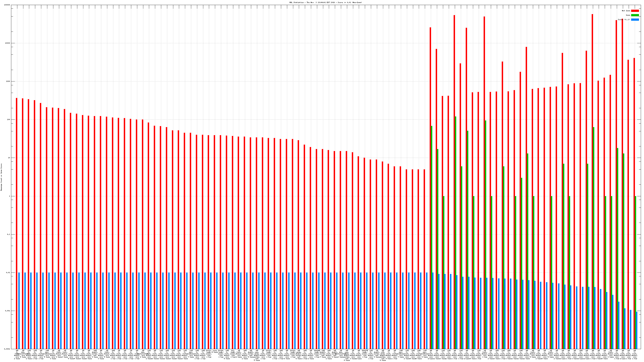The width and height of the screenshot is (644, 362).
Task: Click the "Not Spam" legend label
Action: click(626, 11)
